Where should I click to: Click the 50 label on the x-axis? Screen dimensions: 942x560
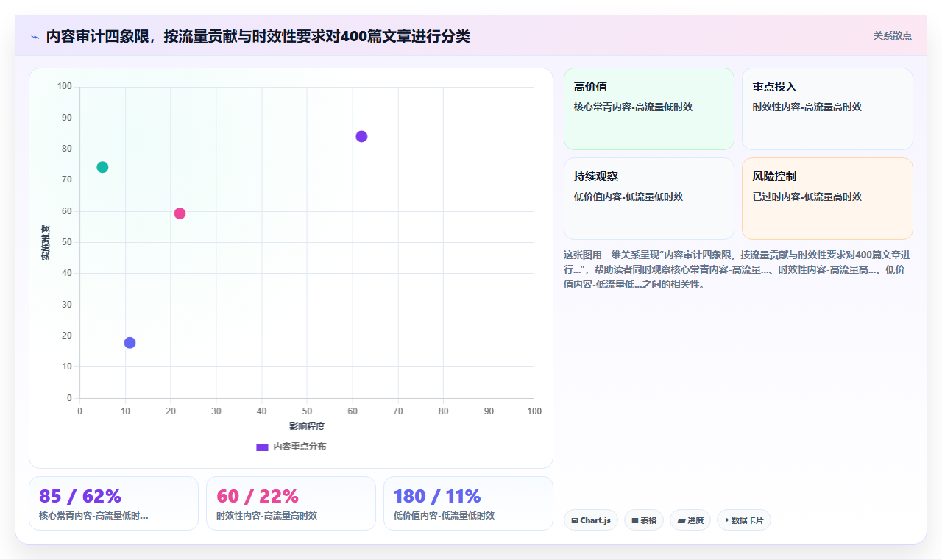307,411
